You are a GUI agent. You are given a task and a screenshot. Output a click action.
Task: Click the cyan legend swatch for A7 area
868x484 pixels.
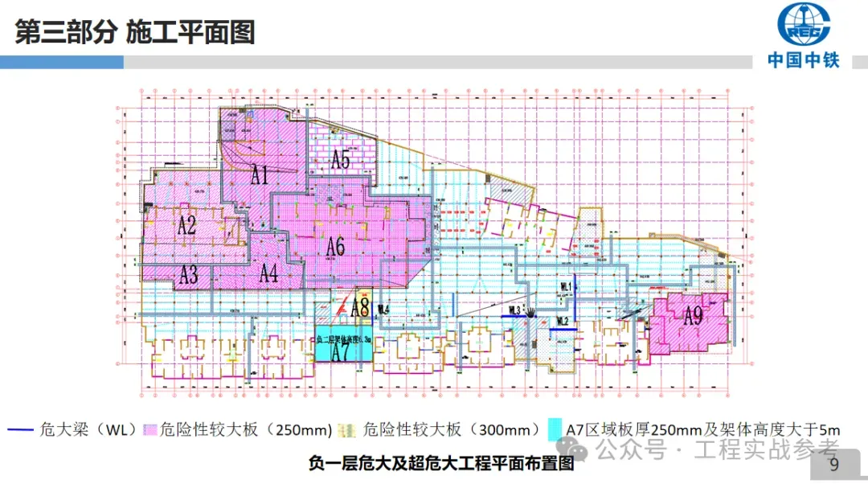(555, 429)
